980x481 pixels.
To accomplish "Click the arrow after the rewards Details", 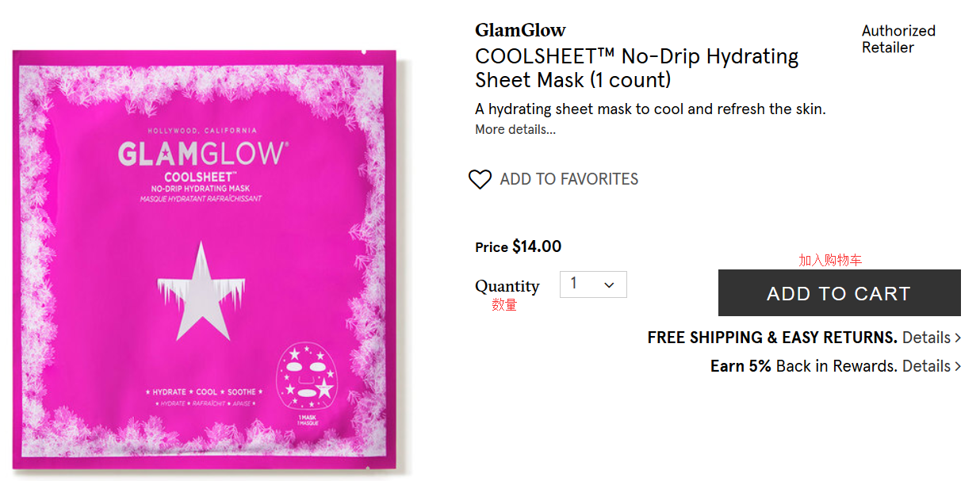I will click(x=958, y=367).
